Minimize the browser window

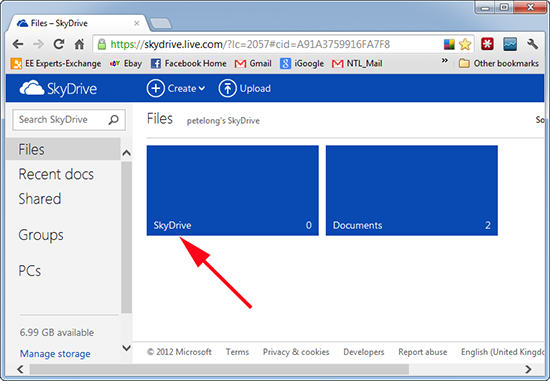coord(485,8)
